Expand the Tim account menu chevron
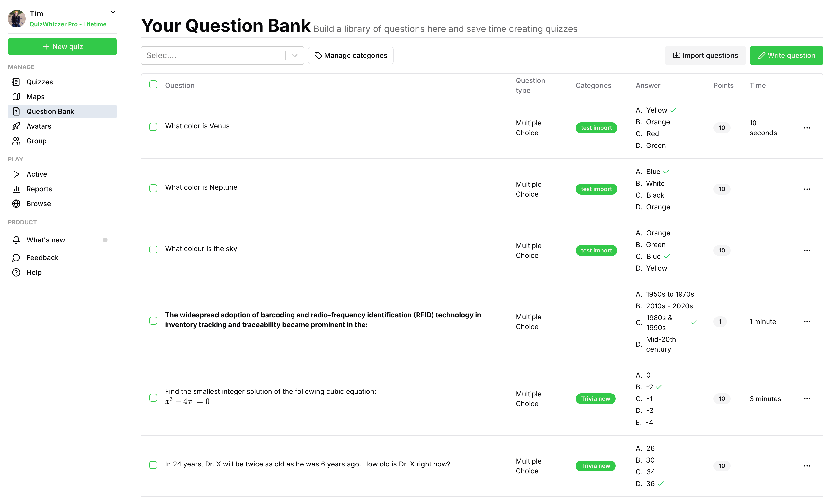 point(113,12)
